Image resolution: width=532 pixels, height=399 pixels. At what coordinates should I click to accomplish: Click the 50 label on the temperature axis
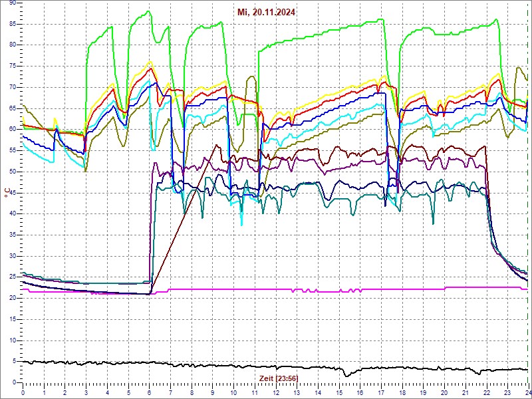[x=12, y=172]
